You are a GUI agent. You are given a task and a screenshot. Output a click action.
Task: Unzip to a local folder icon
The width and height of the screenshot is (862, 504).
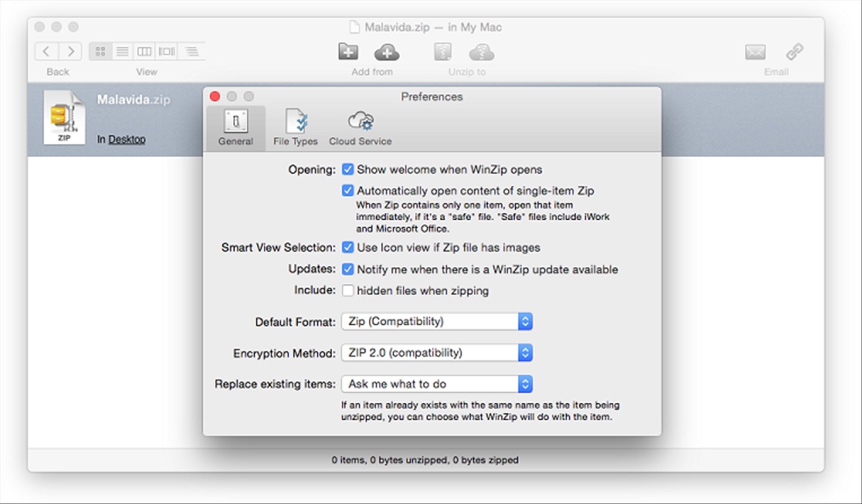coord(442,52)
